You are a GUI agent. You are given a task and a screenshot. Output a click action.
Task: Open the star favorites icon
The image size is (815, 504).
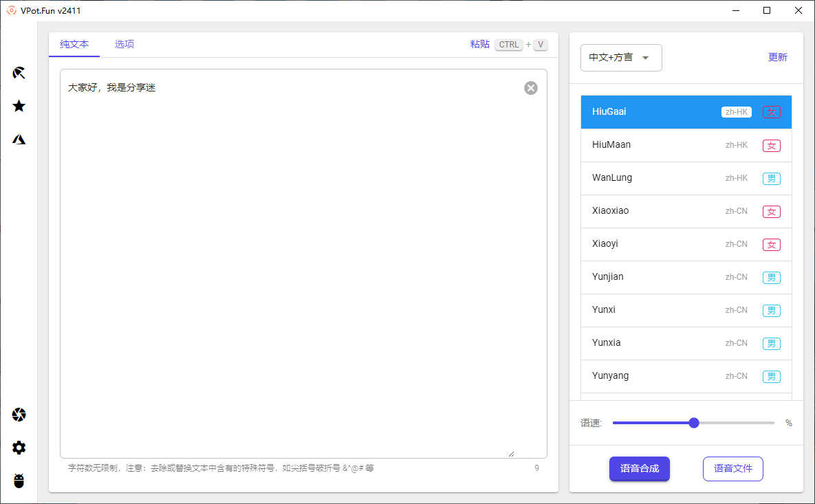(19, 106)
